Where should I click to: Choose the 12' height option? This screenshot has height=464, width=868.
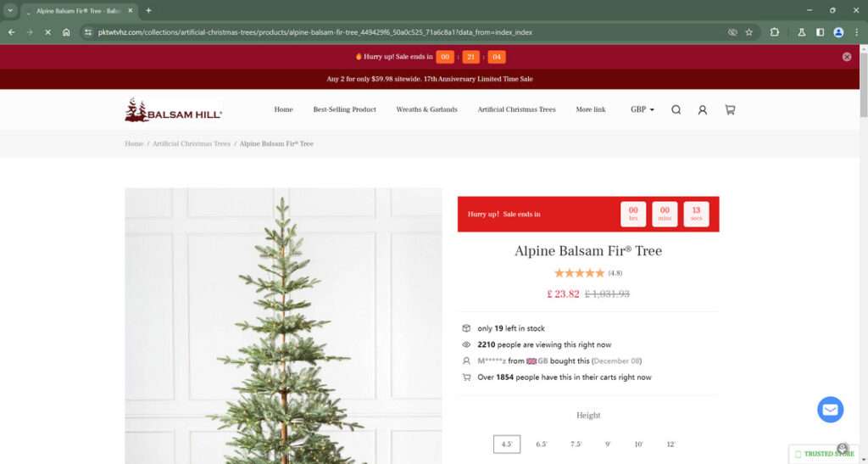[x=671, y=444]
